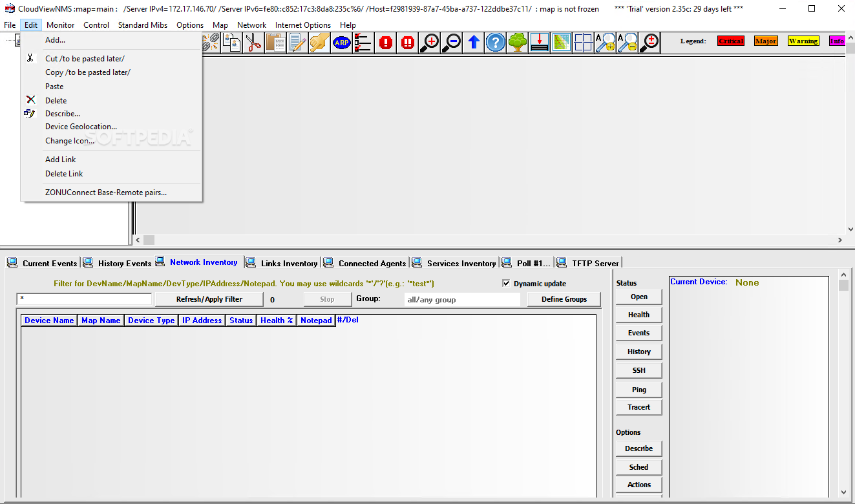Click the Sched options button

pyautogui.click(x=639, y=467)
